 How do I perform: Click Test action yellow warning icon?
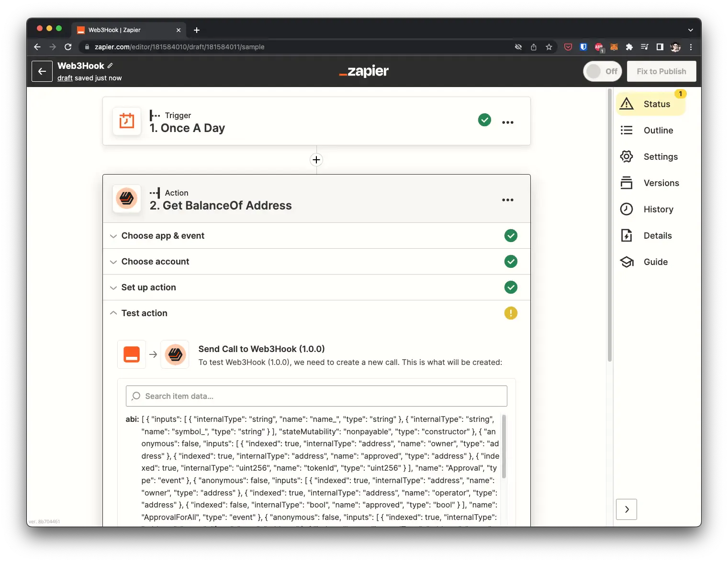[511, 313]
